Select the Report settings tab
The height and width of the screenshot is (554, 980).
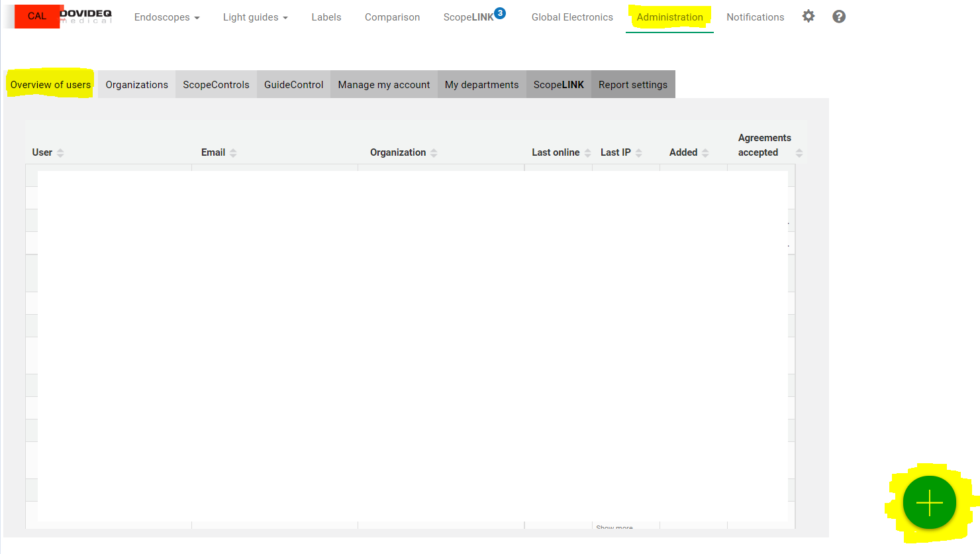pos(633,85)
